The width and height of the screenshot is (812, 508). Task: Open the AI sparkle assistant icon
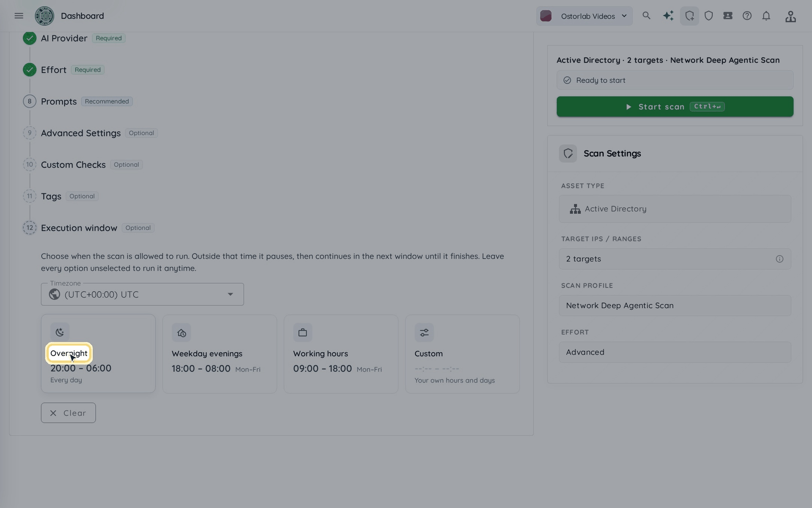(x=668, y=16)
